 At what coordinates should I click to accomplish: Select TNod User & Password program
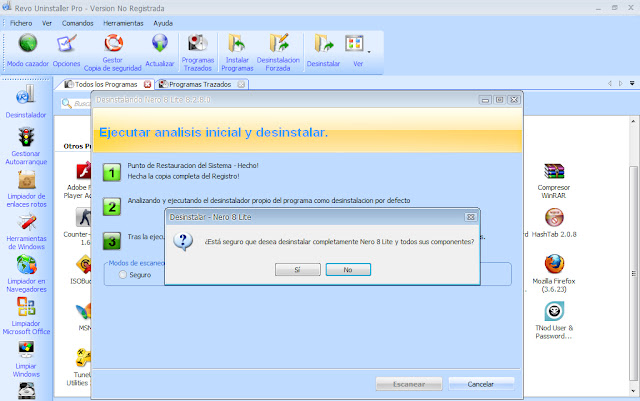coord(554,320)
